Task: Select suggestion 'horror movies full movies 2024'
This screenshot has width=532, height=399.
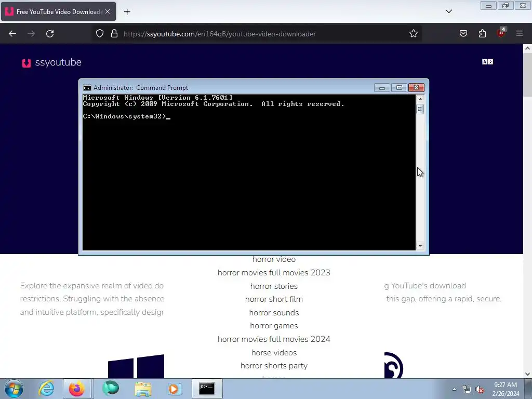Action: pos(274,339)
